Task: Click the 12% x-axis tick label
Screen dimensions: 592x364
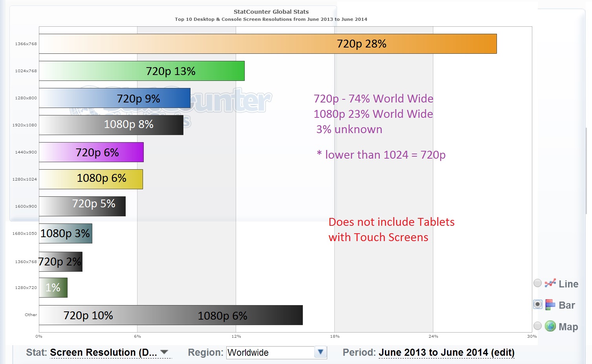Action: point(236,336)
